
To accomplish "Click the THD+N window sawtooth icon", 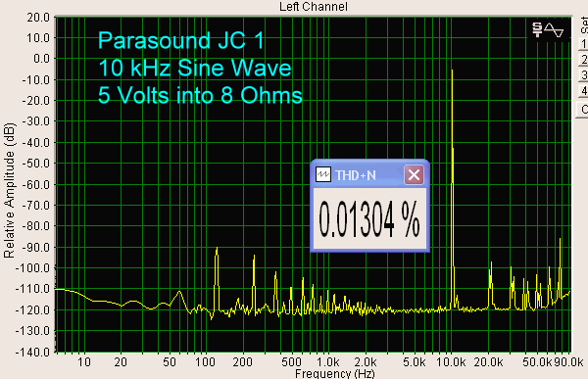I will click(322, 174).
